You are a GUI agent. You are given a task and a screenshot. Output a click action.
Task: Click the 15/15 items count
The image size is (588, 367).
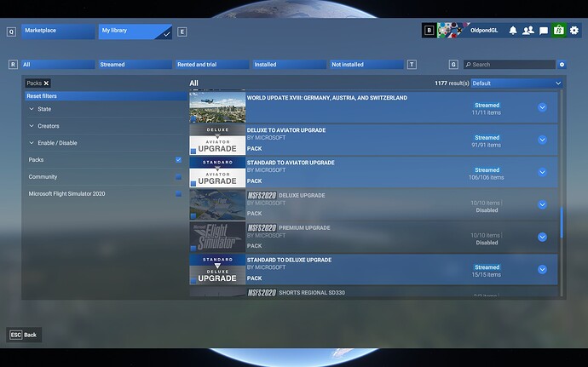tap(487, 275)
